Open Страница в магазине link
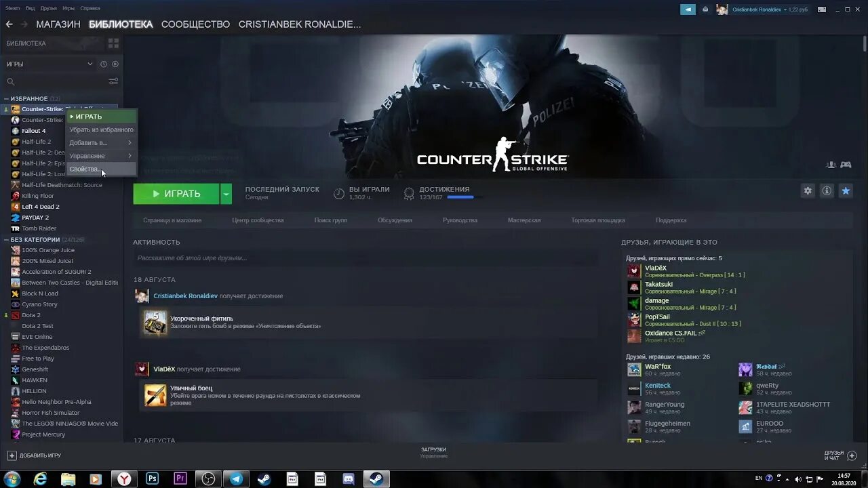Image resolution: width=868 pixels, height=488 pixels. [172, 220]
